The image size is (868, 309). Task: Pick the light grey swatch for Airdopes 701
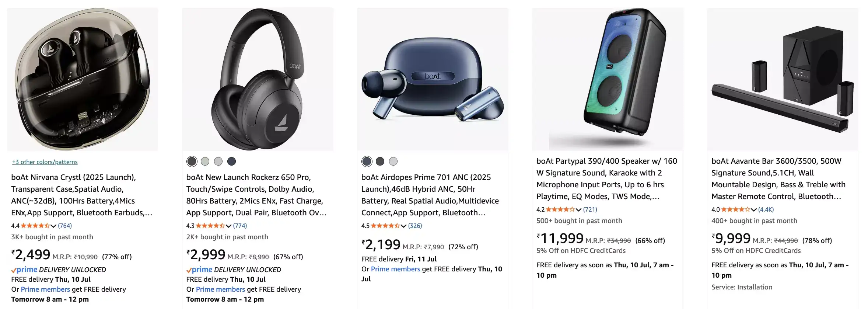pyautogui.click(x=393, y=161)
